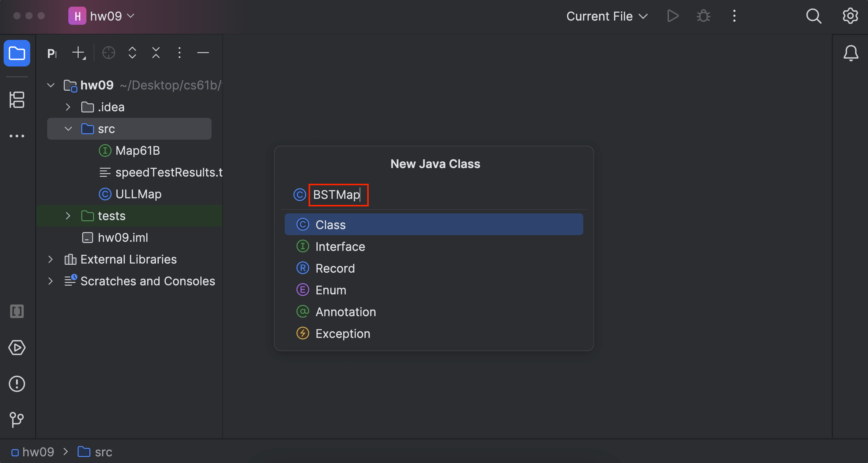Click the Search Everywhere magnifier

[x=813, y=16]
